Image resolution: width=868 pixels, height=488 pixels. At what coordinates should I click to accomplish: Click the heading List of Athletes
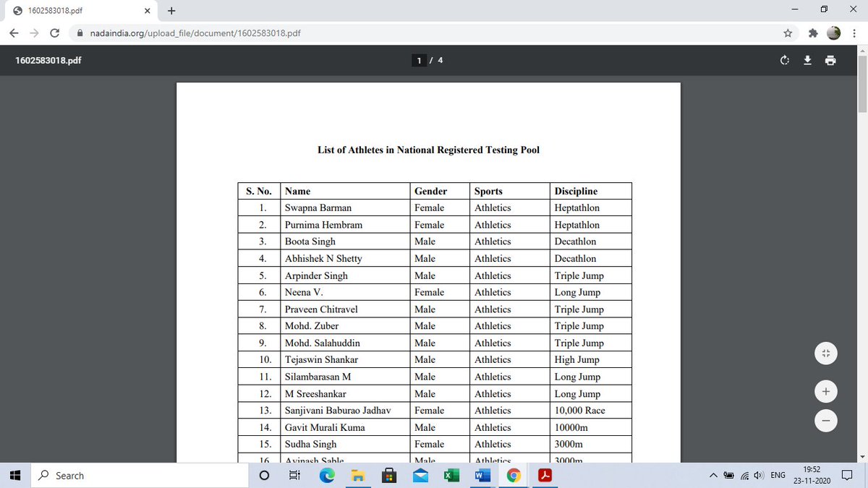428,150
